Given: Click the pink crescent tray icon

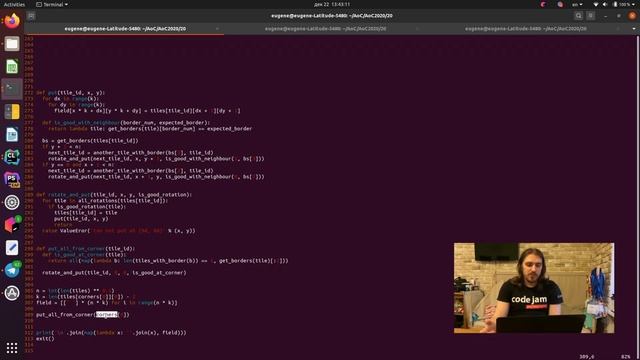Looking at the screenshot, I should point(543,4).
